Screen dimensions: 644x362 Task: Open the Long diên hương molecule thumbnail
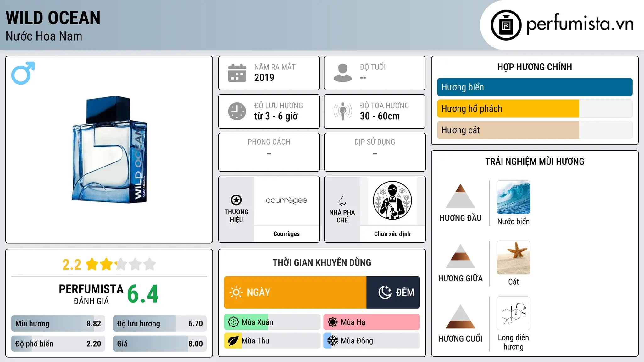(x=514, y=313)
